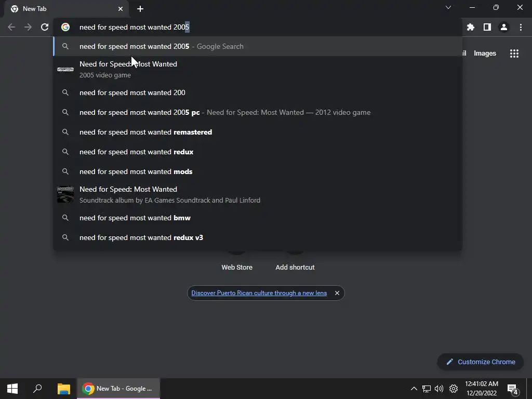Show hidden system tray icons

[x=414, y=389]
